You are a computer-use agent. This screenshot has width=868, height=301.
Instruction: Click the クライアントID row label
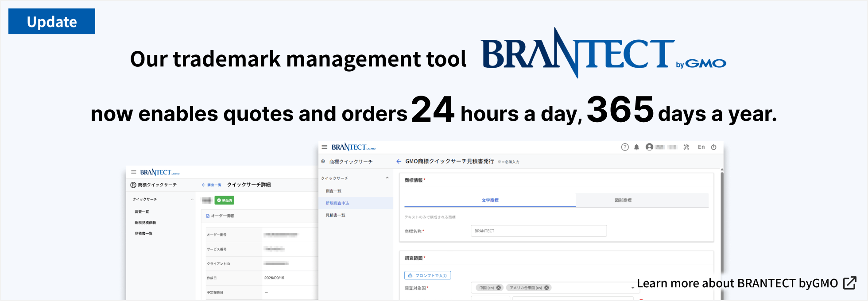[218, 264]
